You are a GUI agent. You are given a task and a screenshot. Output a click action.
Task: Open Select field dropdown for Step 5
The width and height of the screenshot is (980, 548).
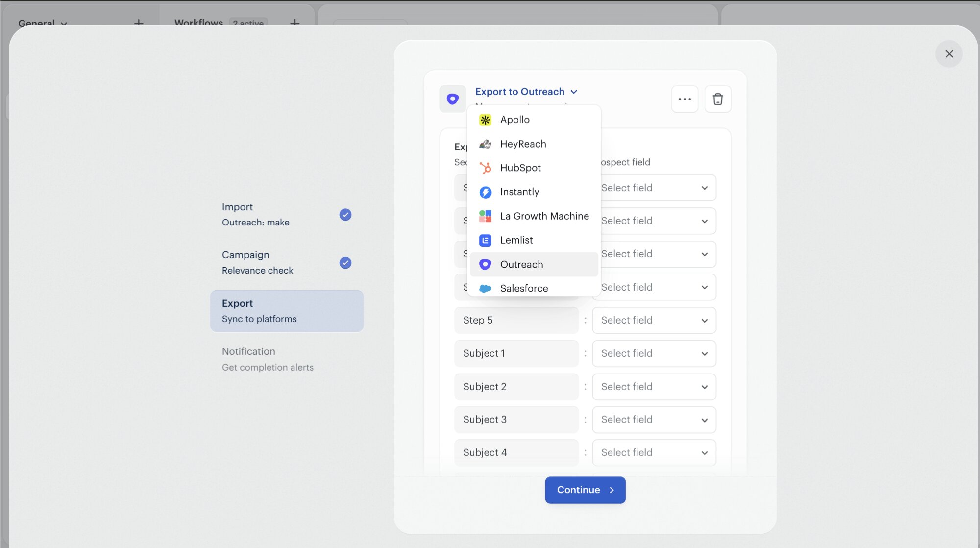[654, 320]
